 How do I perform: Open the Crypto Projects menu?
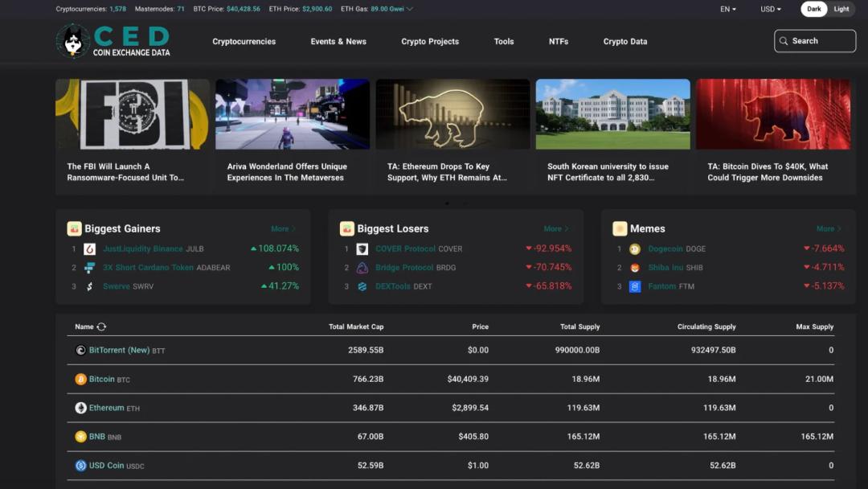(x=430, y=42)
